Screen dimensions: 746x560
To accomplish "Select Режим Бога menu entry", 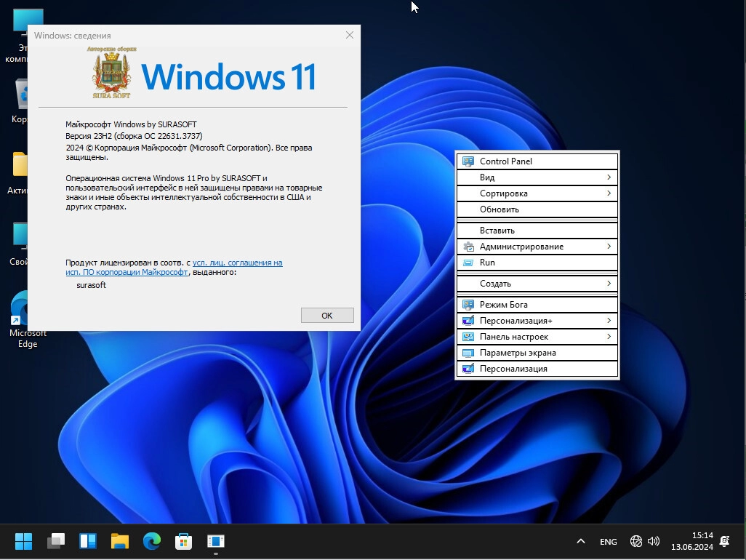I will 537,305.
